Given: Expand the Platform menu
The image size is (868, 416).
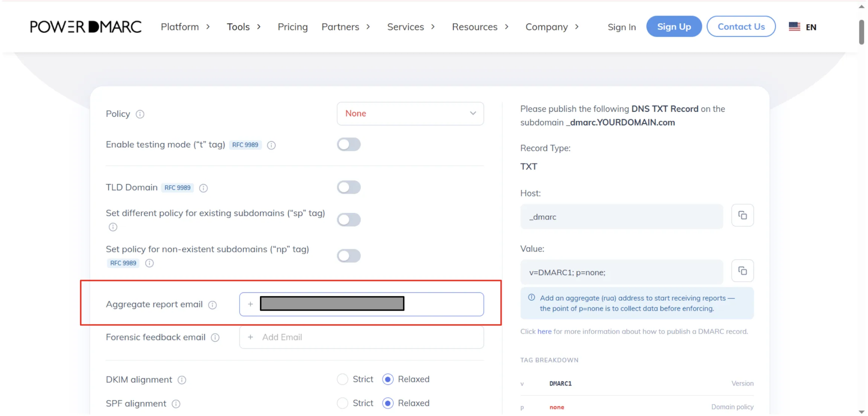Looking at the screenshot, I should (x=186, y=27).
